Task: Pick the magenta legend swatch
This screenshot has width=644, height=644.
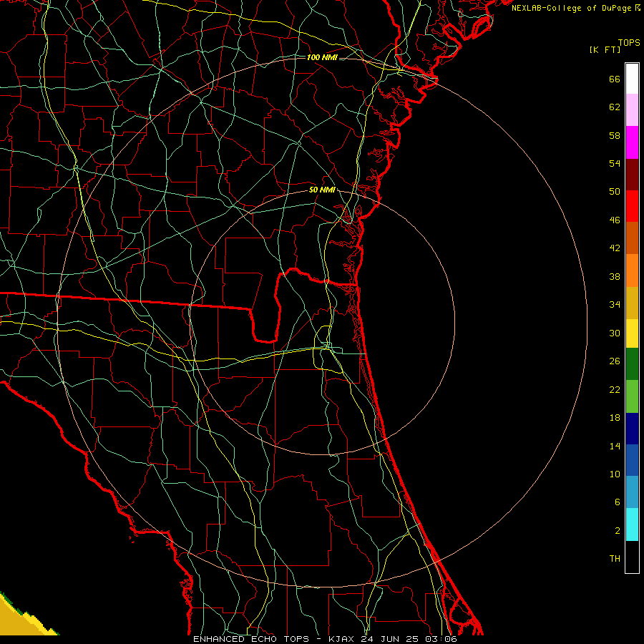Action: (x=632, y=142)
